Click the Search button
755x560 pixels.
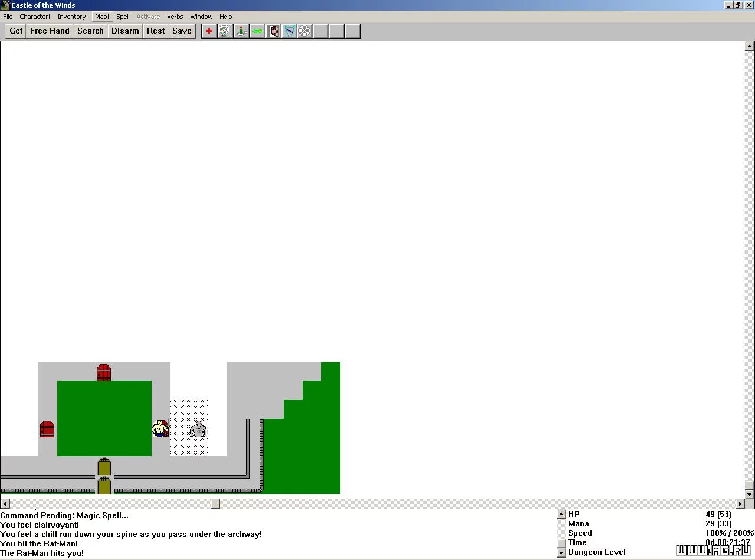(90, 31)
